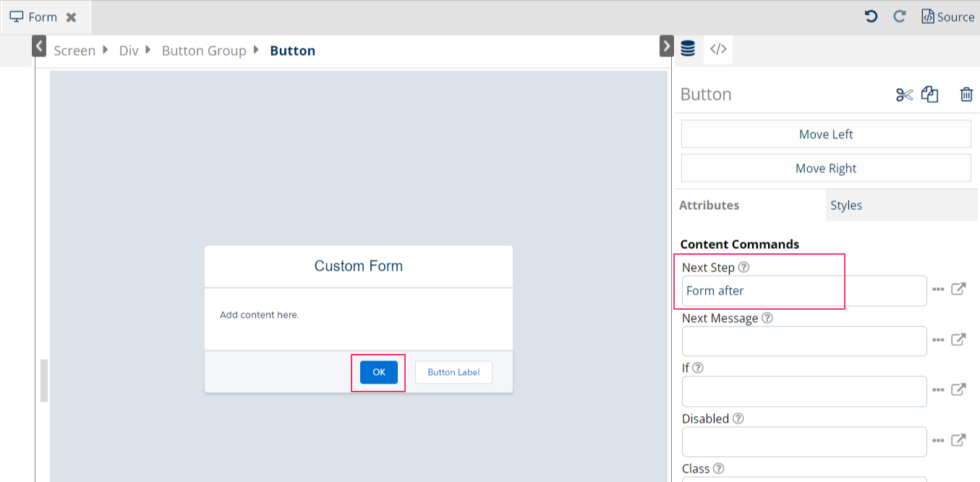Viewport: 980px width, 482px height.
Task: Close the Form tab
Action: point(71,17)
